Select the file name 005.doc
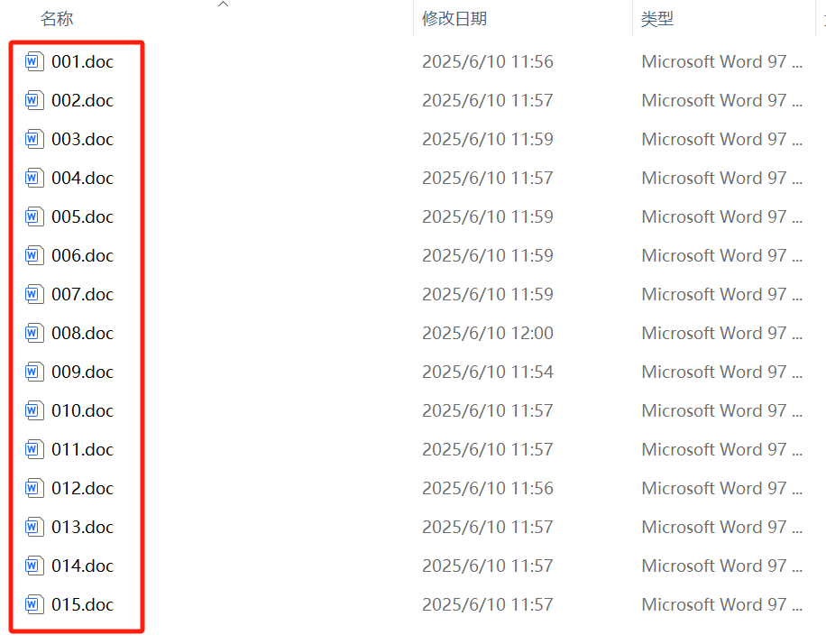 83,216
